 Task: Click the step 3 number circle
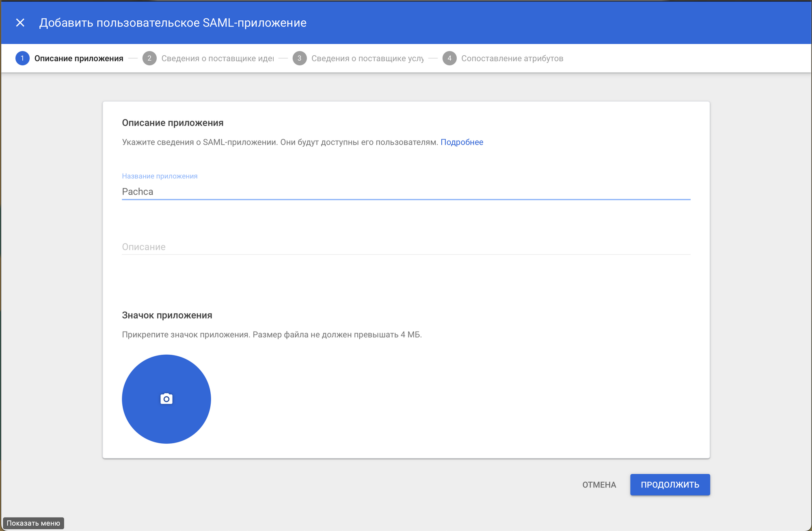(x=300, y=59)
